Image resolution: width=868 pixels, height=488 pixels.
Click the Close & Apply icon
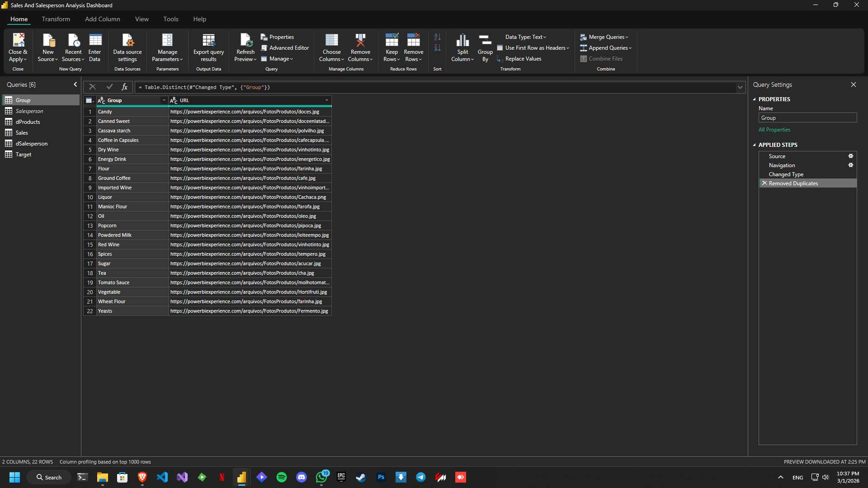click(18, 41)
